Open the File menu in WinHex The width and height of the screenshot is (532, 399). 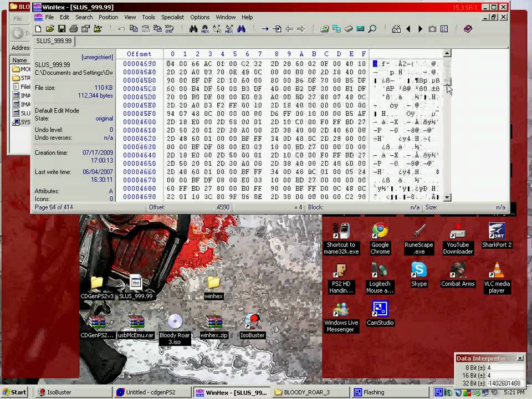point(49,17)
